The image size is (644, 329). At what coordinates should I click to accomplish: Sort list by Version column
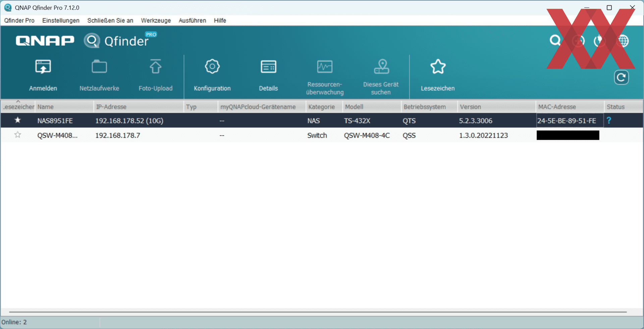[496, 107]
